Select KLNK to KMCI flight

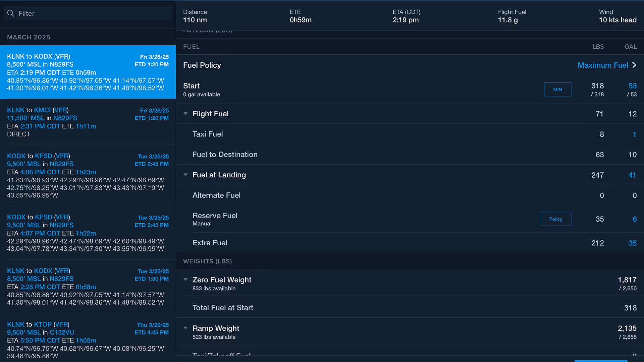pos(88,122)
